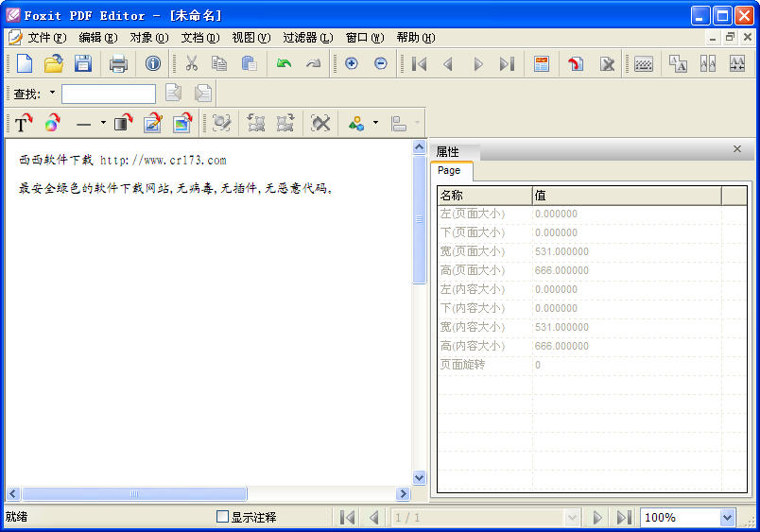Go to first page in top toolbar

click(x=420, y=63)
